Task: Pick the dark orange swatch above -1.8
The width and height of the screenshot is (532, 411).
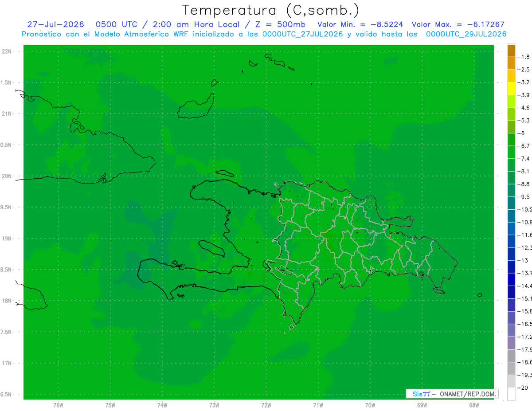Action: pyautogui.click(x=511, y=51)
